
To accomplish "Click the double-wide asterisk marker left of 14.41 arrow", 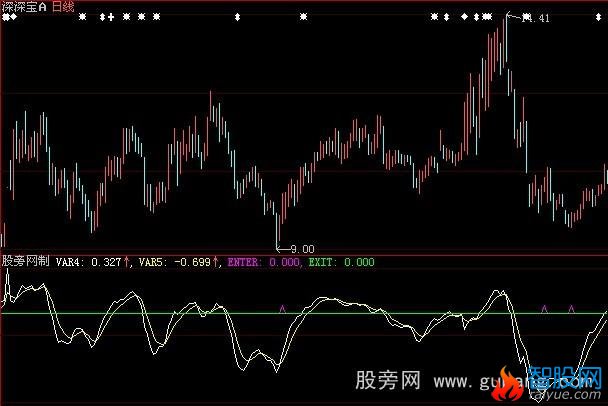I will 487,17.
